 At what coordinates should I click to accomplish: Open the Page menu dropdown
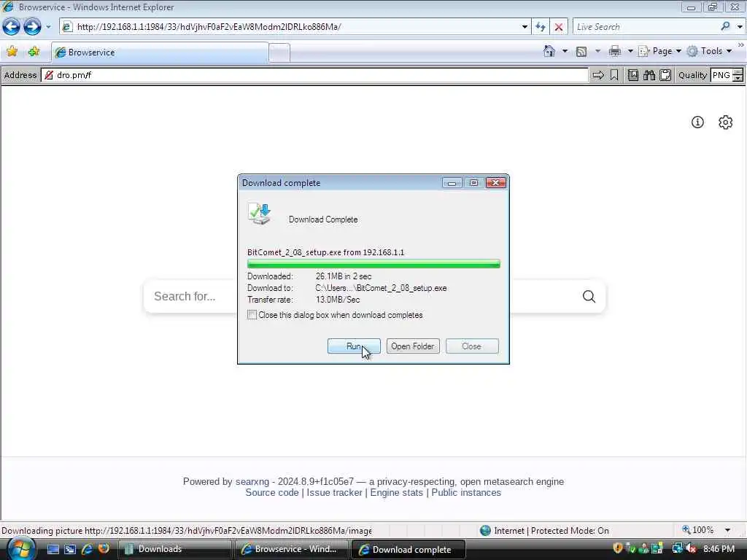659,51
